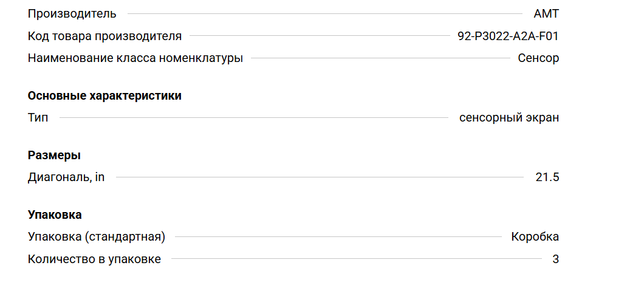Select the class value "Сенсор"
Screen dimensions: 644x285
click(x=538, y=58)
